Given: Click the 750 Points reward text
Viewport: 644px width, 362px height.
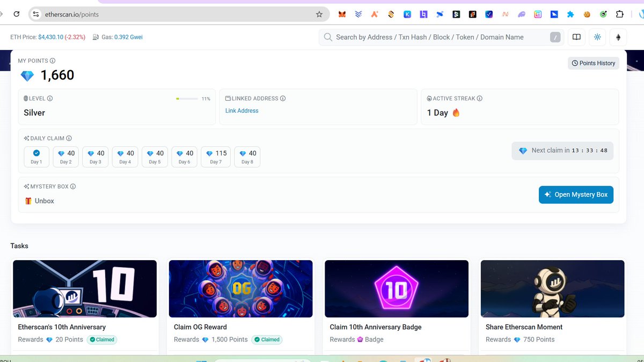Looking at the screenshot, I should coord(539,339).
